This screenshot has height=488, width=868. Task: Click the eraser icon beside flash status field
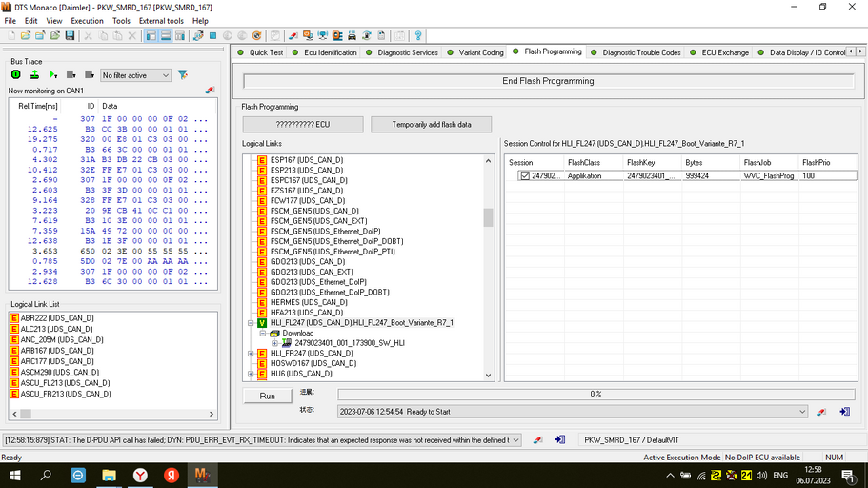coord(821,412)
